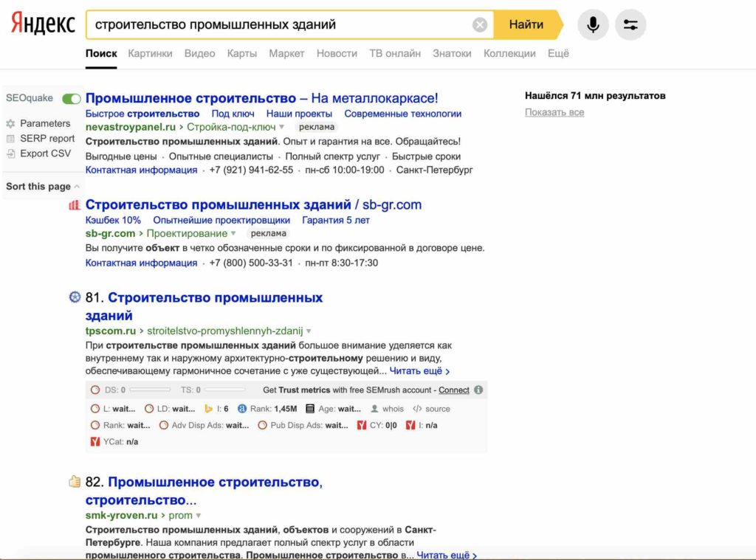
Task: Open the Маркет tab
Action: point(286,54)
